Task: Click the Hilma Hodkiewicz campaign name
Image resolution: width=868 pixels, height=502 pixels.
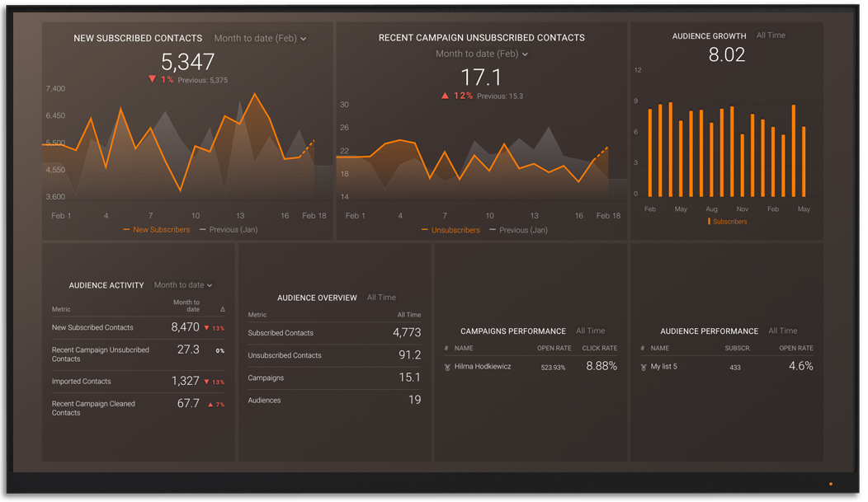Action: tap(483, 367)
